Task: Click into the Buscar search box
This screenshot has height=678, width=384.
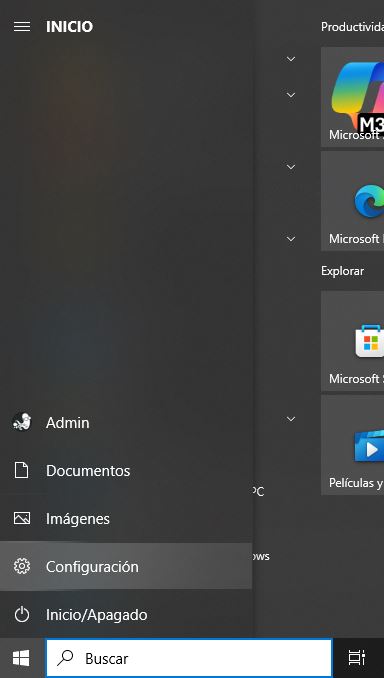Action: click(x=189, y=658)
